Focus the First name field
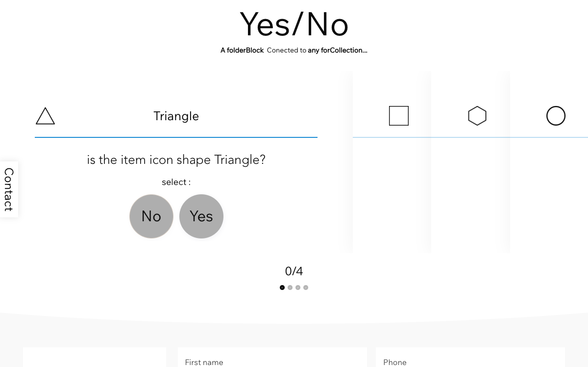This screenshot has height=367, width=588. (272, 357)
